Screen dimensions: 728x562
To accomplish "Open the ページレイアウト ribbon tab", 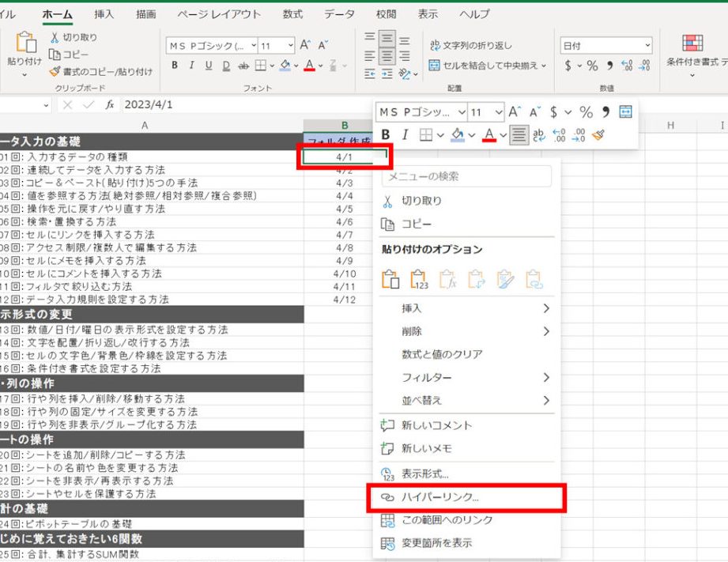I will [x=219, y=14].
